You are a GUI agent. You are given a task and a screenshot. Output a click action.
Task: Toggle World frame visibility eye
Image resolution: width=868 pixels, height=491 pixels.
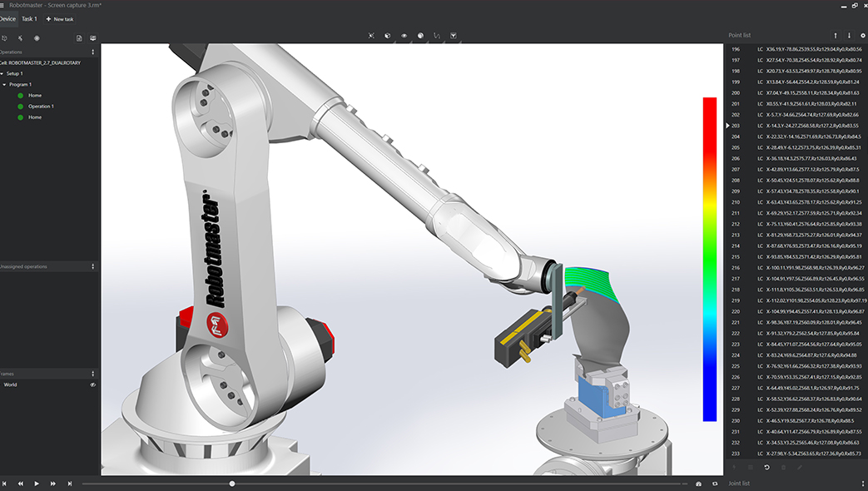click(92, 384)
